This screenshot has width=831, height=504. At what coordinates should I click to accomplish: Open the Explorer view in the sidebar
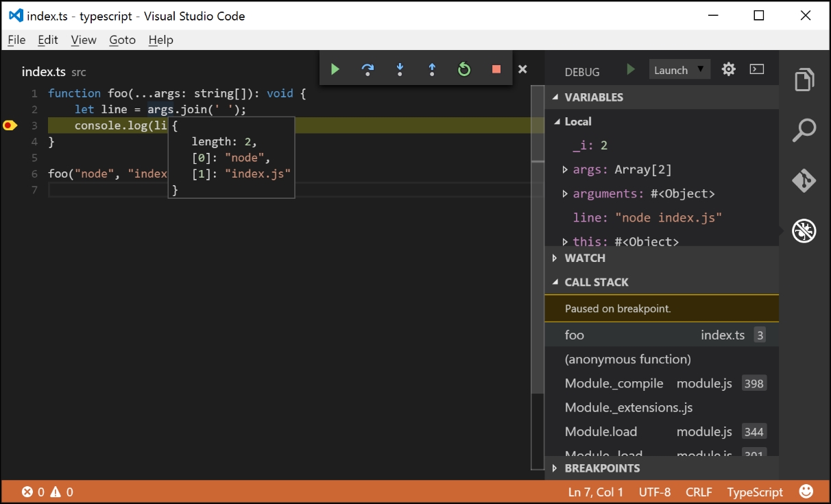(x=804, y=80)
